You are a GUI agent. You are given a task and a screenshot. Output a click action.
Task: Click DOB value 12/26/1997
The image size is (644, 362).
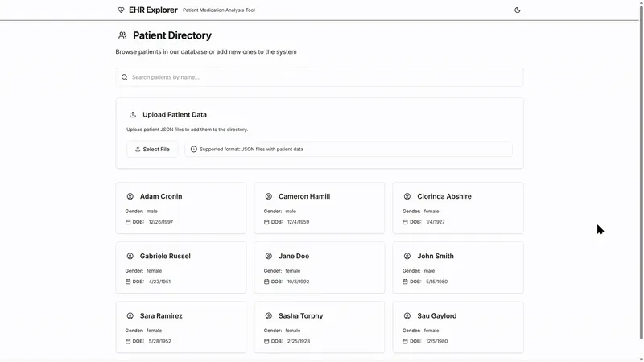pos(161,222)
